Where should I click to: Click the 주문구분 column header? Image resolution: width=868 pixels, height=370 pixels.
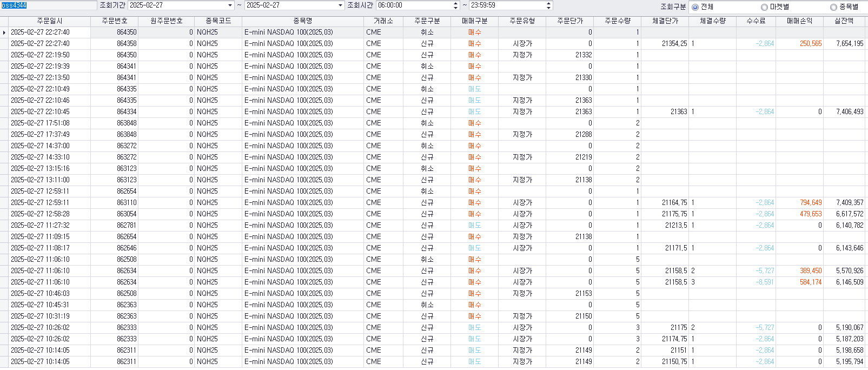coord(427,21)
